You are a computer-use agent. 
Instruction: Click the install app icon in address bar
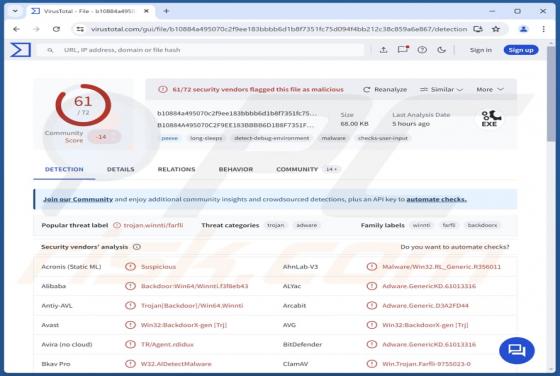(x=478, y=29)
